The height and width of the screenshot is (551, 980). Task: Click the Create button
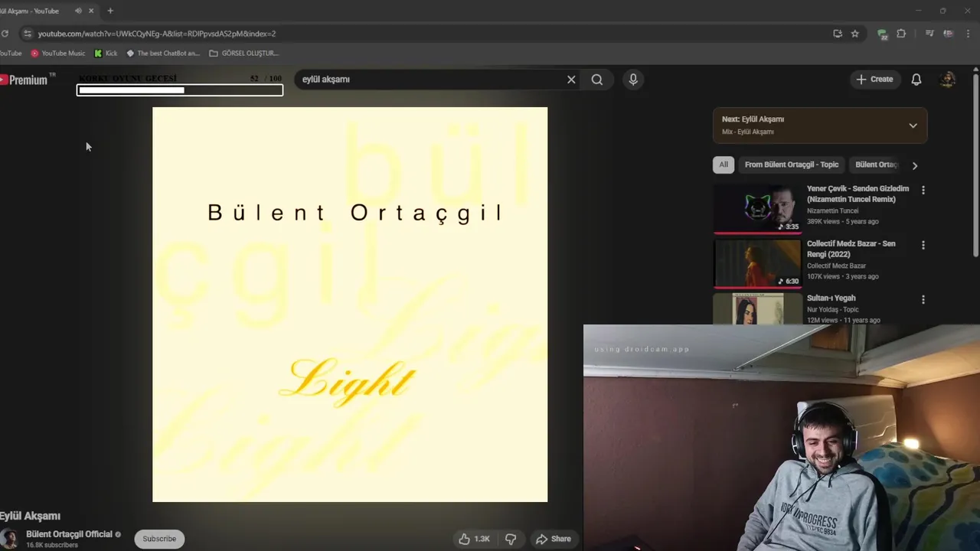click(x=874, y=80)
